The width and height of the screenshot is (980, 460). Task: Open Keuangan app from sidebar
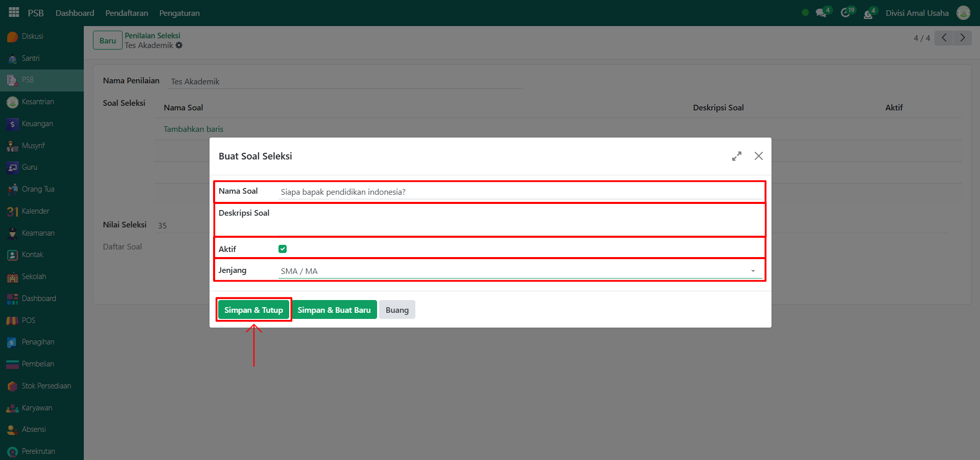coord(37,124)
